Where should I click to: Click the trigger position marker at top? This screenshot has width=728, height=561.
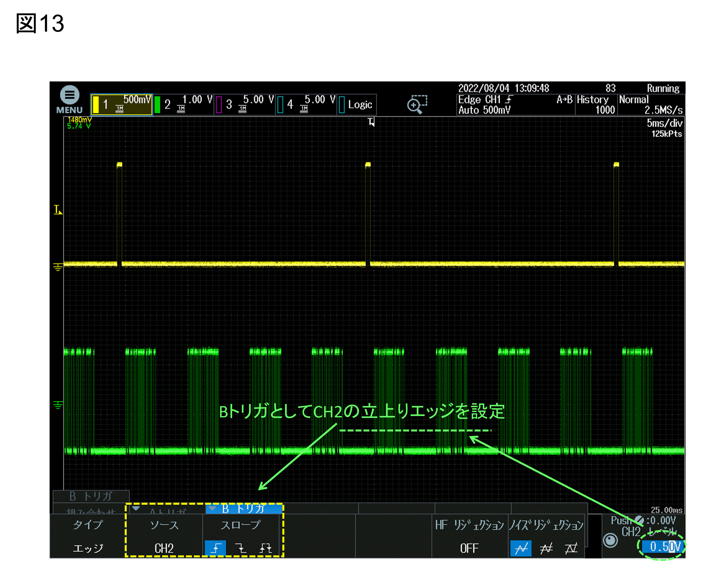(x=371, y=122)
